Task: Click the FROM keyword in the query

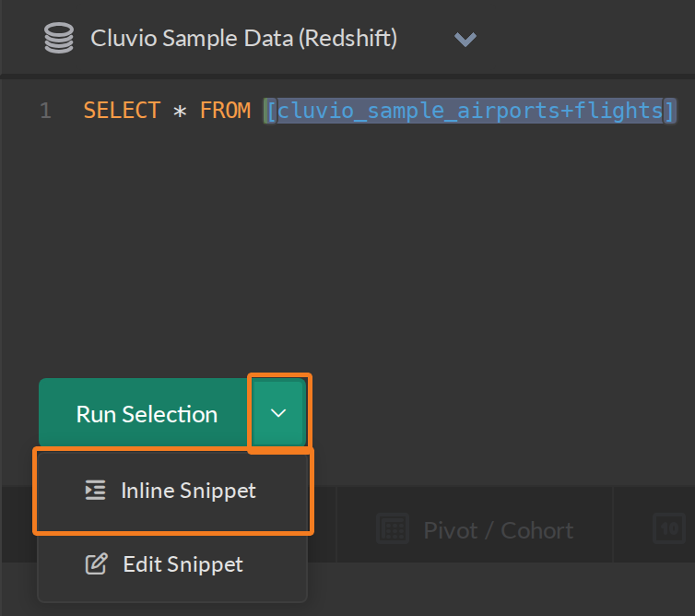Action: pos(225,111)
